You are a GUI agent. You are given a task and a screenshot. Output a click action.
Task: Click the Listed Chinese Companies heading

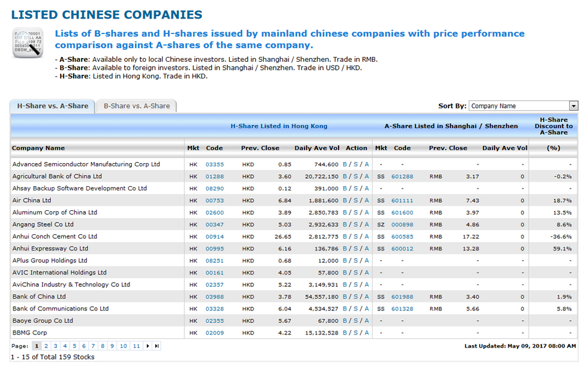click(106, 15)
